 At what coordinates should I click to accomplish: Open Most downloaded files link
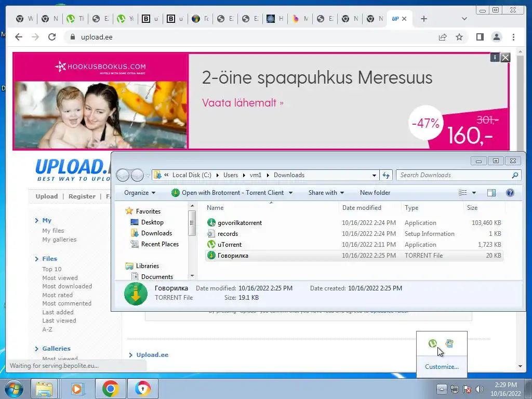[x=67, y=286]
